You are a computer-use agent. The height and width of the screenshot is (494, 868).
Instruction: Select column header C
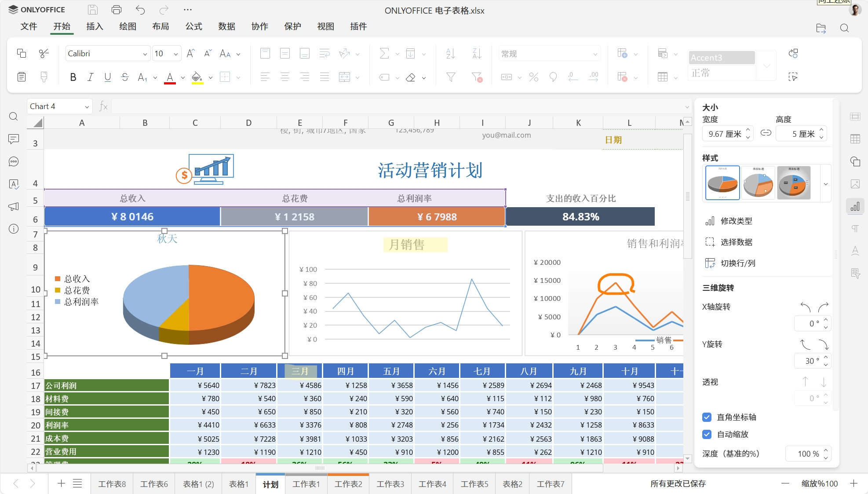click(195, 123)
